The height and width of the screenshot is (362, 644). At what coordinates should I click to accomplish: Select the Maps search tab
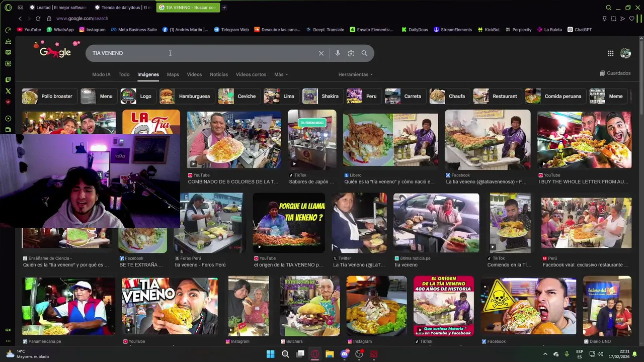click(x=173, y=74)
